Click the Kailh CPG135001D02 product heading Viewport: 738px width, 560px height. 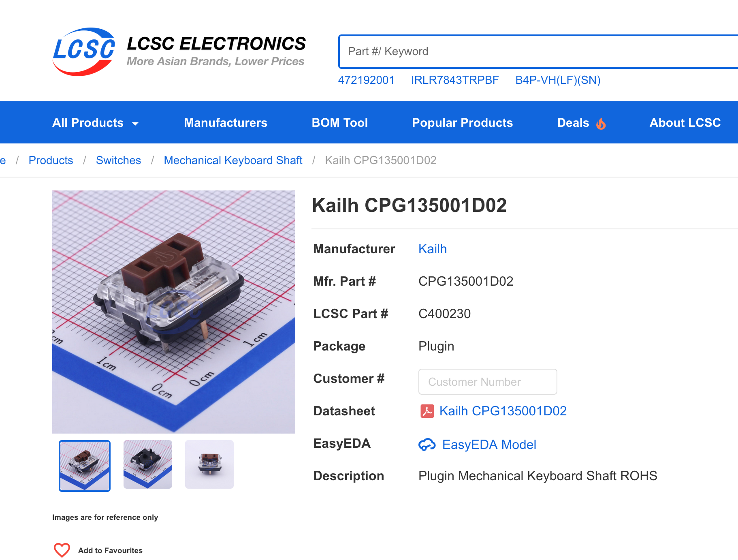click(x=409, y=205)
